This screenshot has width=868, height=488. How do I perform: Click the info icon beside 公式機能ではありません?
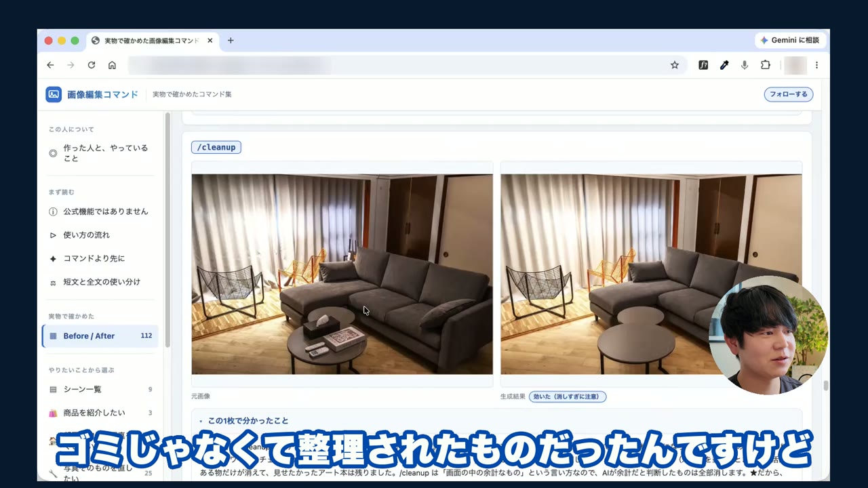pos(53,211)
